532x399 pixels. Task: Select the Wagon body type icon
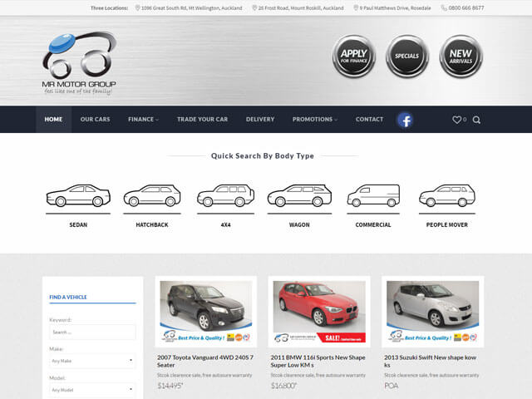(299, 196)
